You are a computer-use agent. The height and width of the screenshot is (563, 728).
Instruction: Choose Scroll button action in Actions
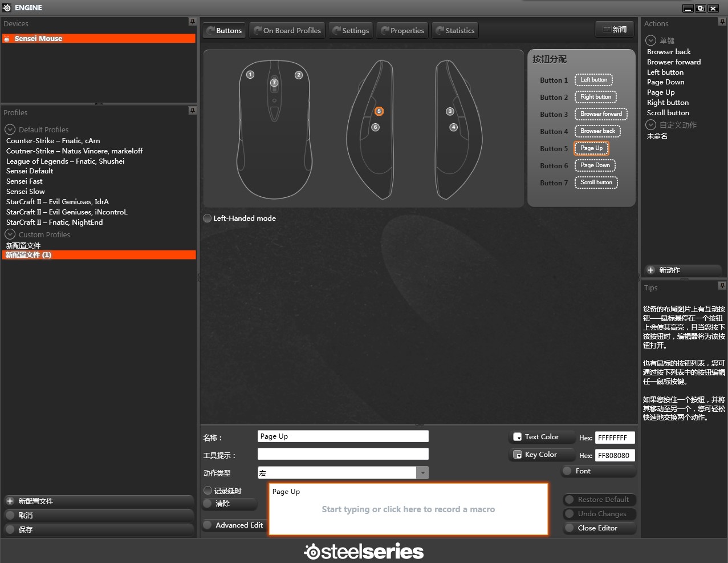click(x=668, y=112)
